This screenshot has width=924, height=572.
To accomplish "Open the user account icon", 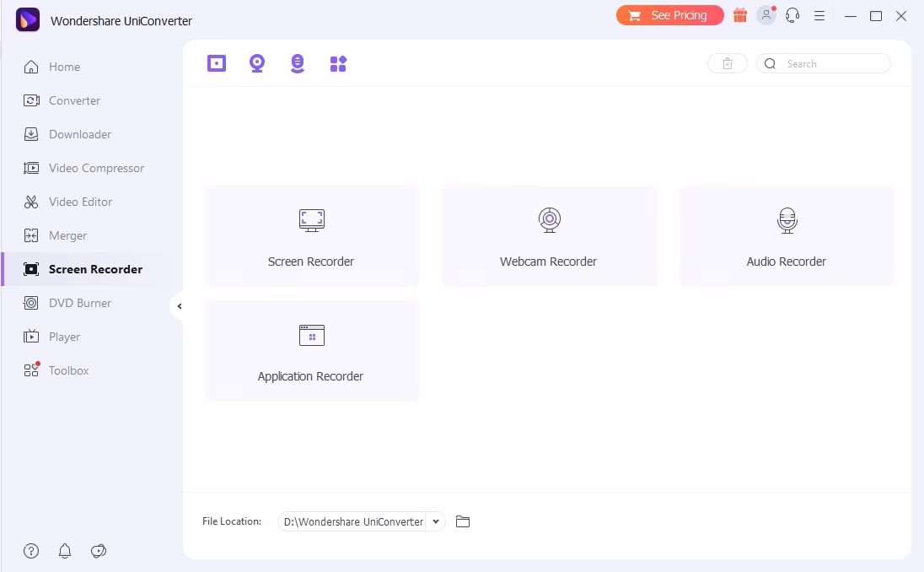I will (x=766, y=15).
